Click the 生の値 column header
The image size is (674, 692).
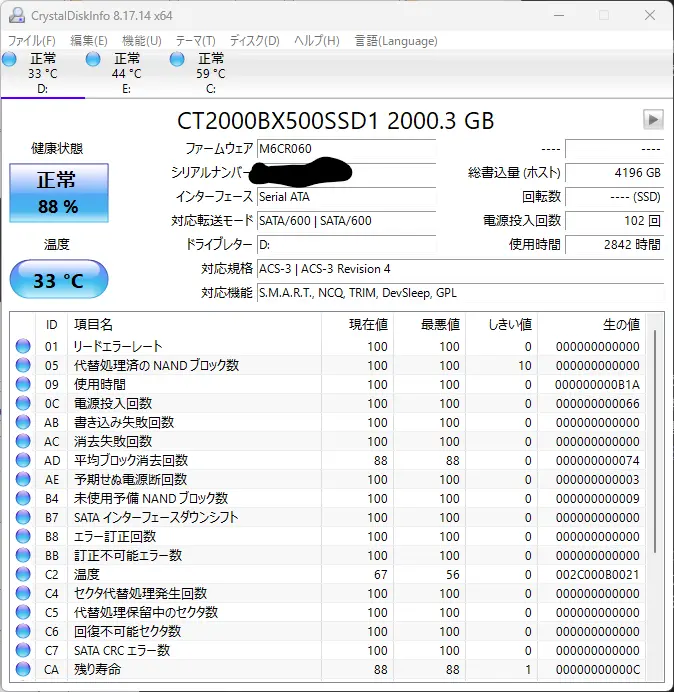pos(591,325)
